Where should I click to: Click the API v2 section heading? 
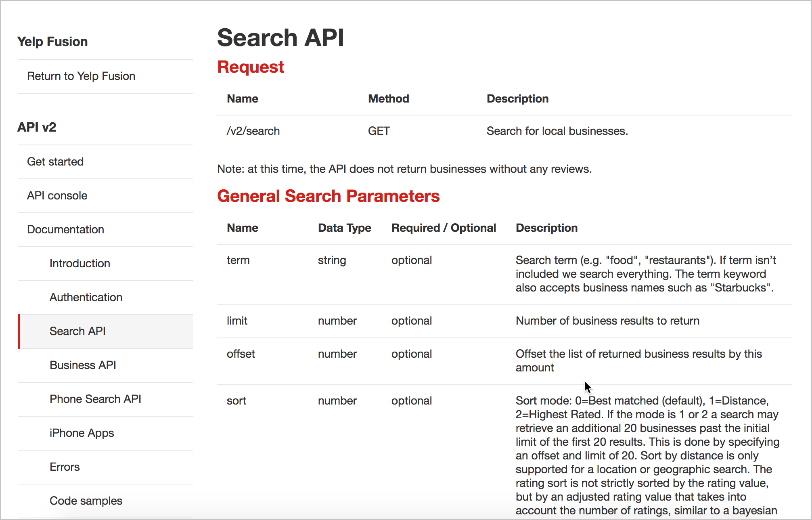pyautogui.click(x=37, y=127)
